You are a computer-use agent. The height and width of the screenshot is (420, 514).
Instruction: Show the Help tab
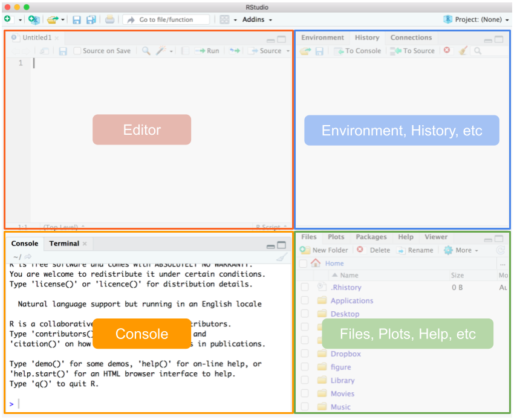(406, 237)
